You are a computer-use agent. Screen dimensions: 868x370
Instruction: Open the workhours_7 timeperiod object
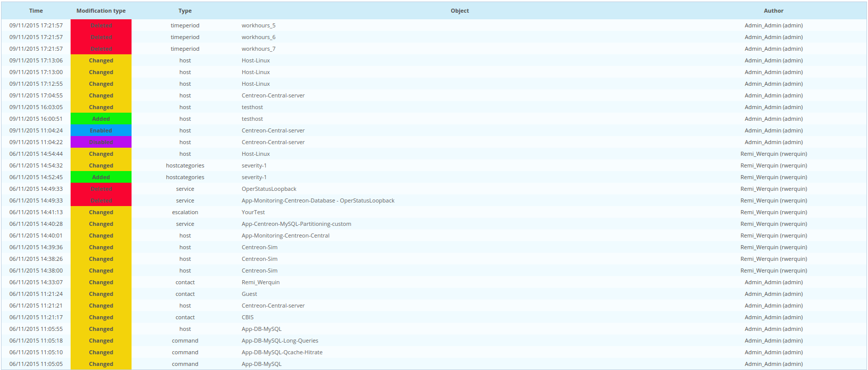click(x=259, y=49)
